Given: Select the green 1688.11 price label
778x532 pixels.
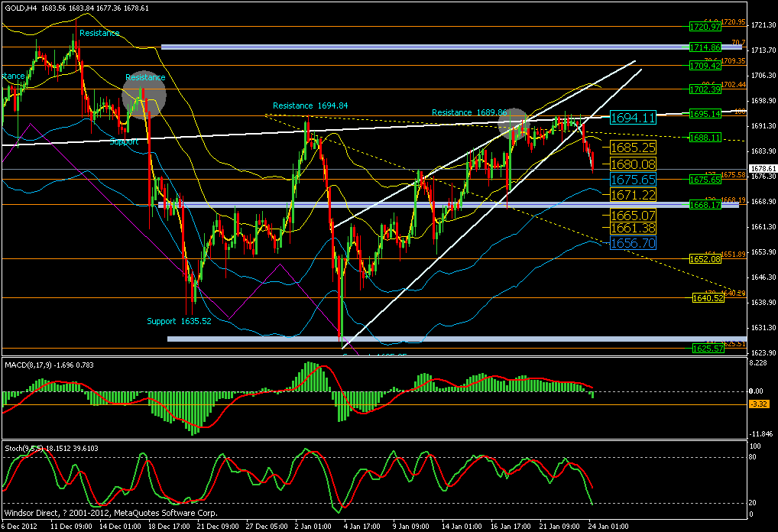Looking at the screenshot, I should 705,138.
